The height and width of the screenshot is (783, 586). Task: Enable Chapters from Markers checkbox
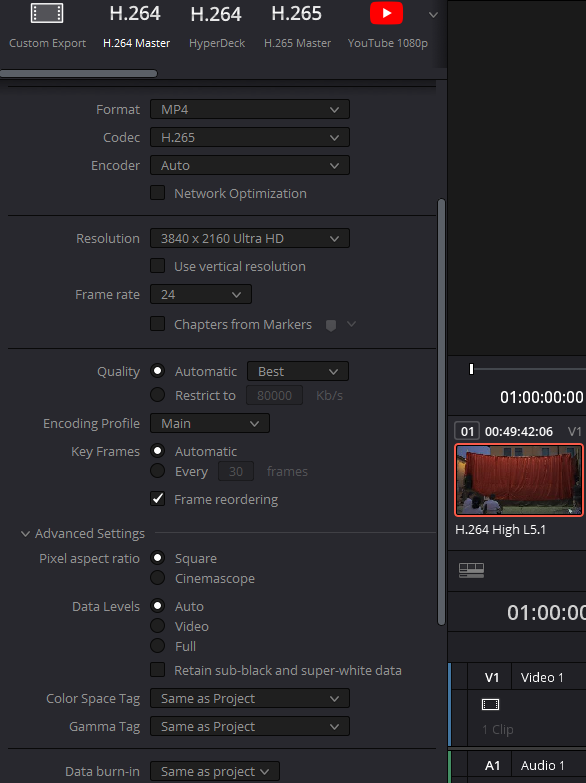pyautogui.click(x=158, y=324)
